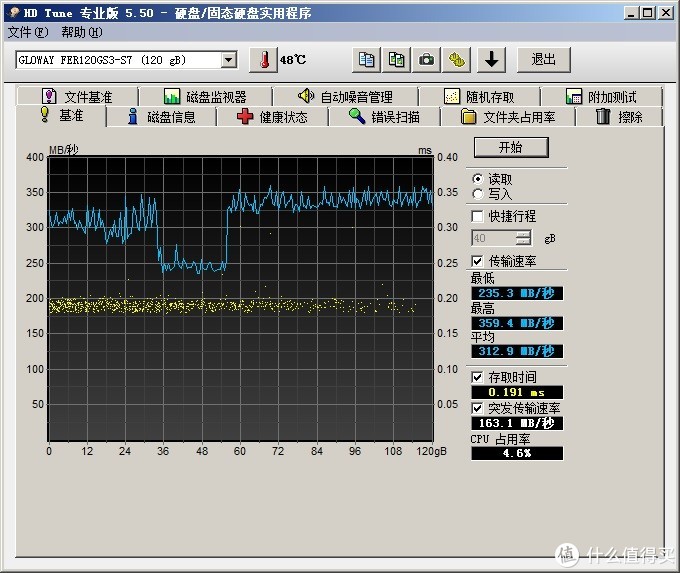Click the 163.1 MB/秒 burst rate value
This screenshot has height=573, width=680.
(x=517, y=423)
